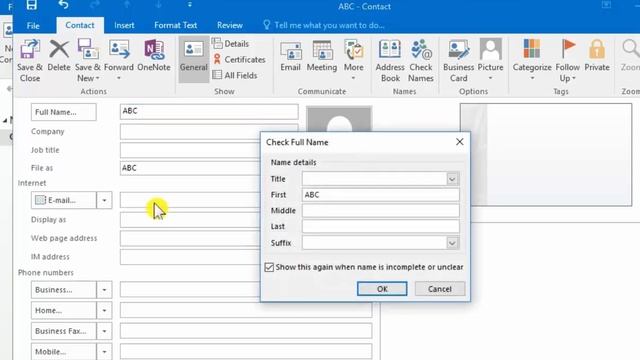Click the Mobile... phone button
The height and width of the screenshot is (360, 640).
point(64,351)
